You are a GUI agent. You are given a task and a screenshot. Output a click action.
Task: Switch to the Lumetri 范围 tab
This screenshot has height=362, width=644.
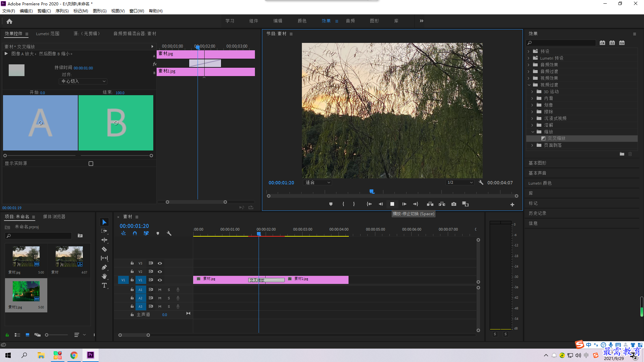[48, 34]
